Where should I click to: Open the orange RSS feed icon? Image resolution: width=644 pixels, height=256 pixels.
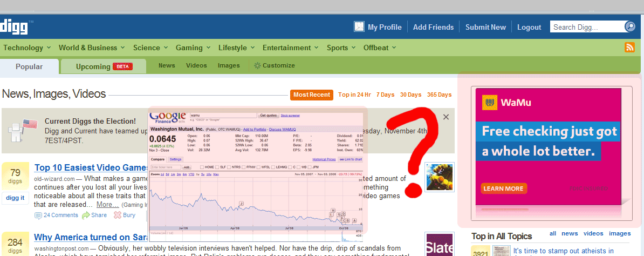[x=629, y=48]
